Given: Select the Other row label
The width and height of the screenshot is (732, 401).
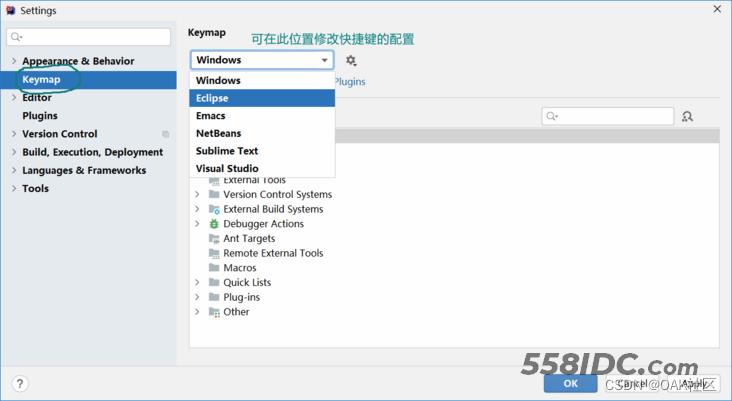Looking at the screenshot, I should [x=236, y=312].
